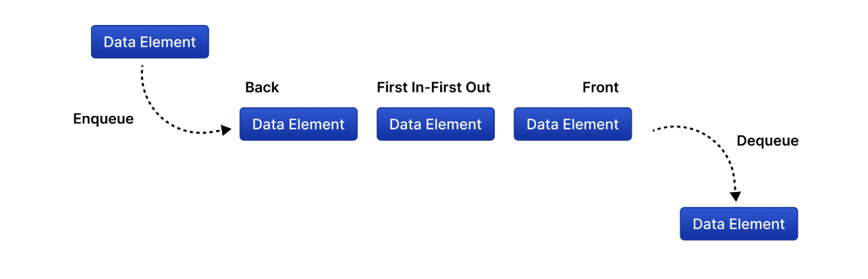The height and width of the screenshot is (279, 868).
Task: Click the word Data in the dequeued box
Action: pos(707,224)
